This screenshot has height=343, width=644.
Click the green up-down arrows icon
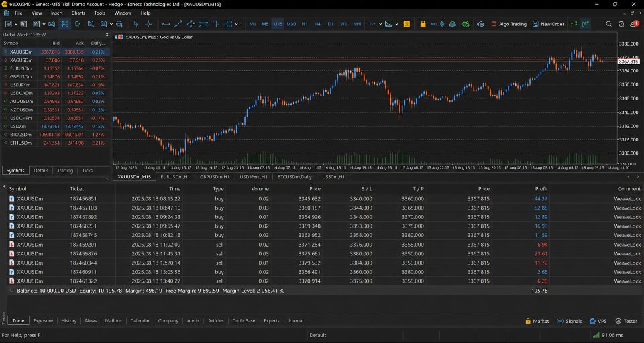(574, 24)
